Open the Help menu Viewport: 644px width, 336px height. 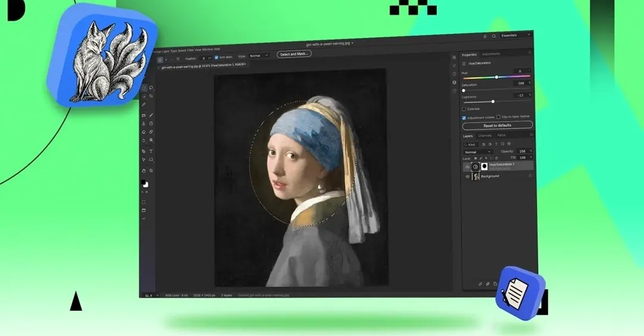point(217,49)
